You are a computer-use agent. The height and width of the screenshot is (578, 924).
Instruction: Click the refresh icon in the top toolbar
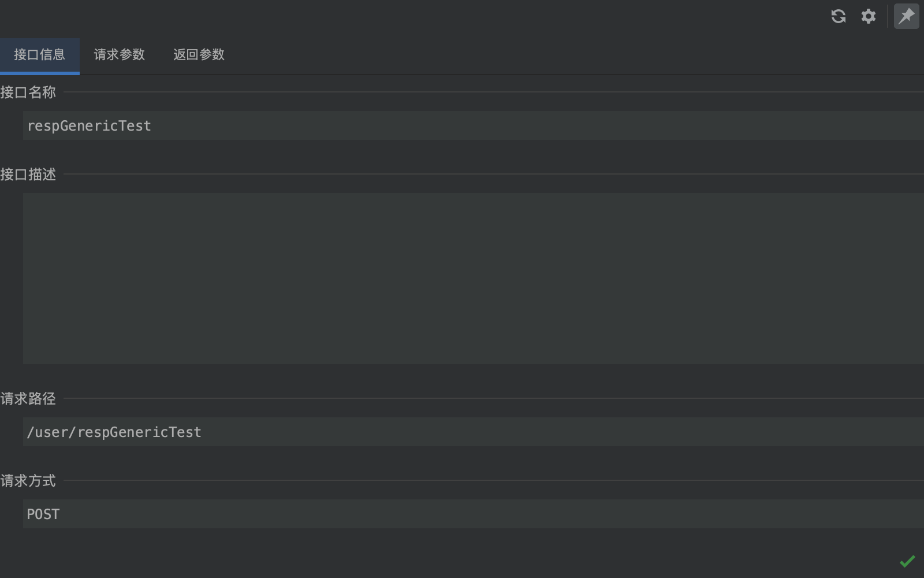pos(839,16)
